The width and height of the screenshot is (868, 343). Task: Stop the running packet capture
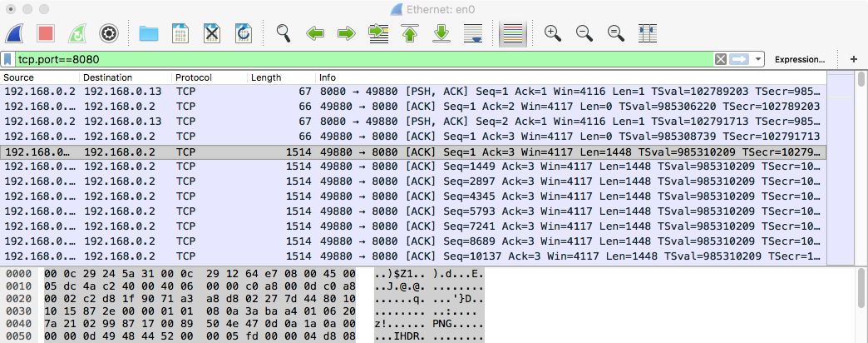(47, 33)
